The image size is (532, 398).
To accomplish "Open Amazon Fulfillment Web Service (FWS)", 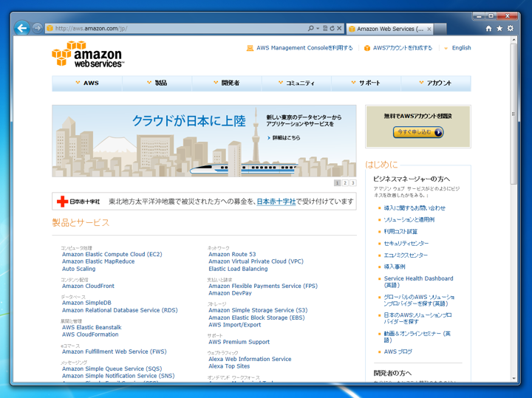I will click(x=115, y=352).
